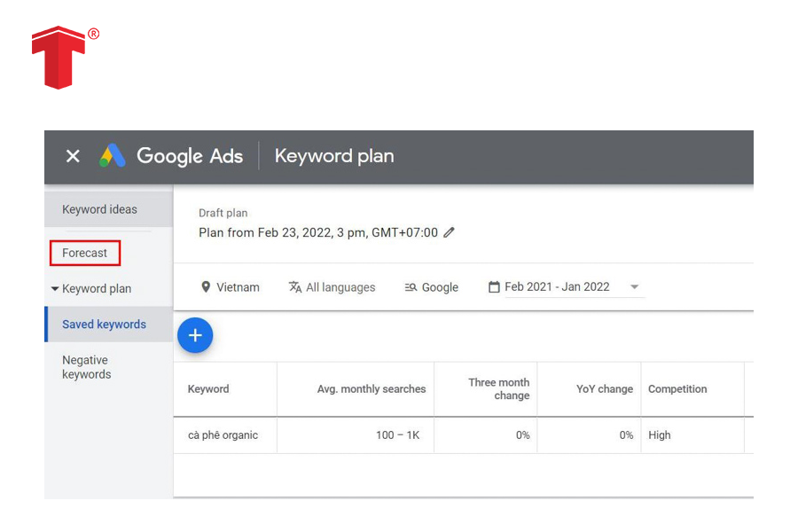Change the Google network setting
This screenshot has height=532, width=798.
click(x=440, y=287)
